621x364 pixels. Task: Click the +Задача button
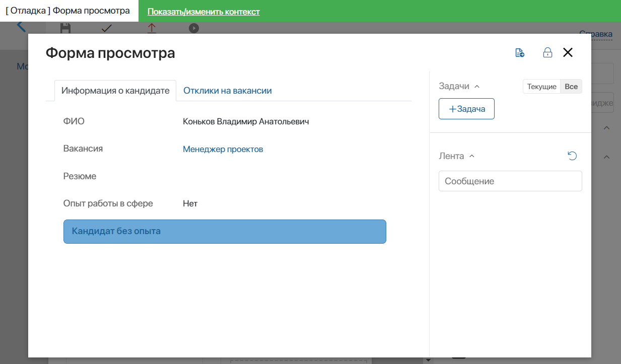pyautogui.click(x=466, y=109)
